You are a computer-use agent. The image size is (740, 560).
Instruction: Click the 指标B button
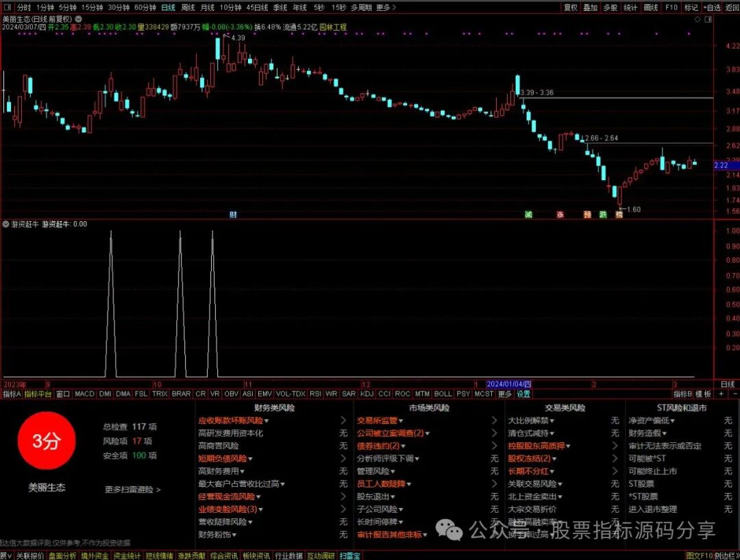[x=682, y=394]
